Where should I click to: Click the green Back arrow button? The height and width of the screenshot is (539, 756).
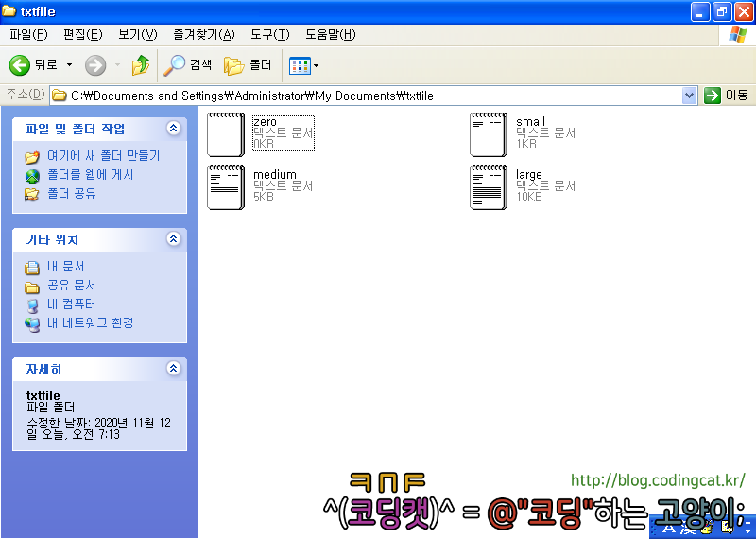pyautogui.click(x=20, y=64)
